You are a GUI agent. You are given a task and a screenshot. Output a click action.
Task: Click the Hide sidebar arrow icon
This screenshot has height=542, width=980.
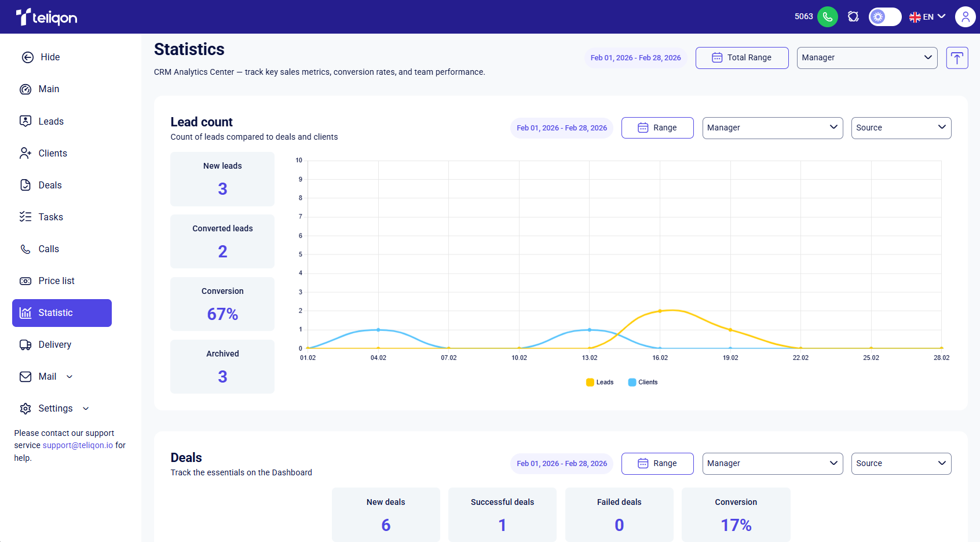27,57
